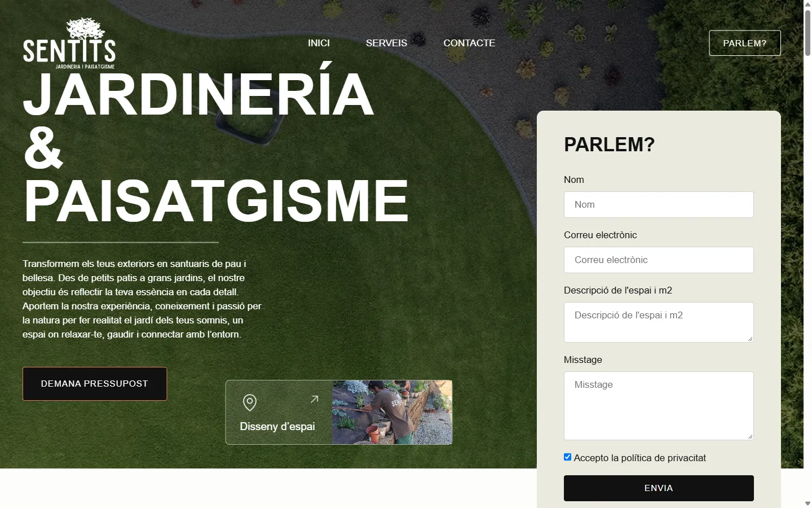Open the Disseny d'espai card link
This screenshot has width=812, height=508.
point(339,413)
